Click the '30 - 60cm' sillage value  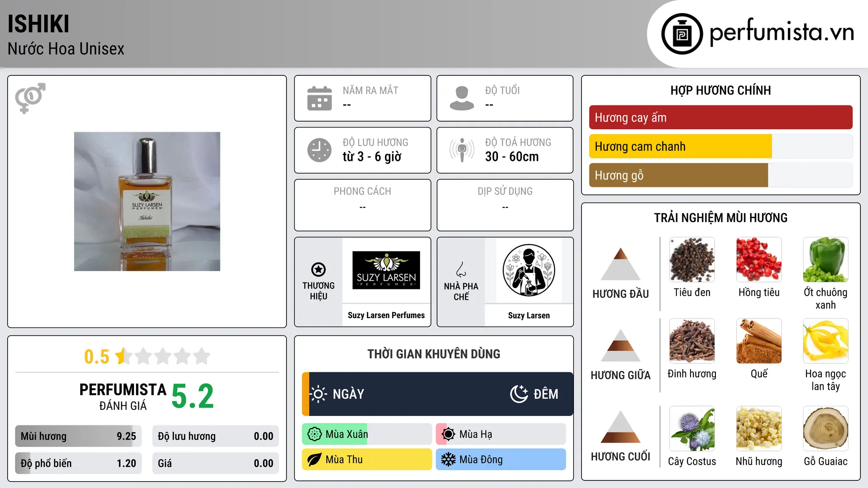click(512, 157)
